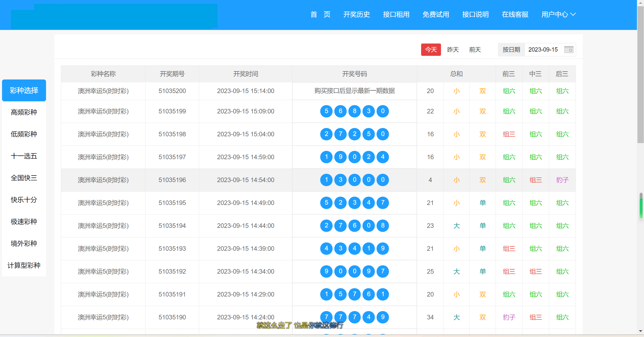Choose 全国快三 in sidebar
This screenshot has width=644, height=337.
click(x=24, y=178)
